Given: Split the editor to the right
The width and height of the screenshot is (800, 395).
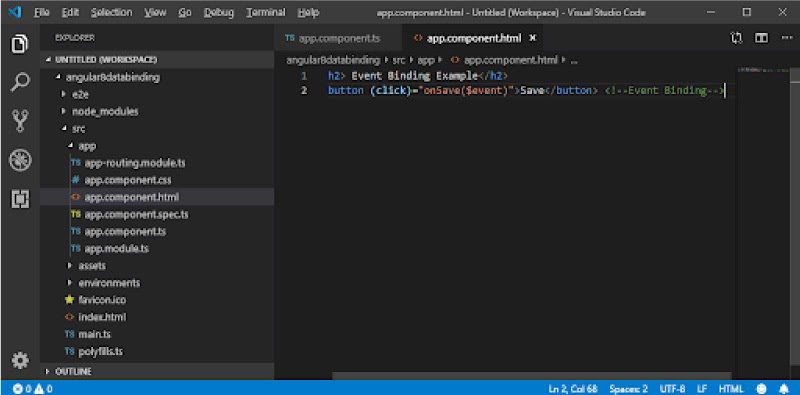Looking at the screenshot, I should tap(762, 38).
